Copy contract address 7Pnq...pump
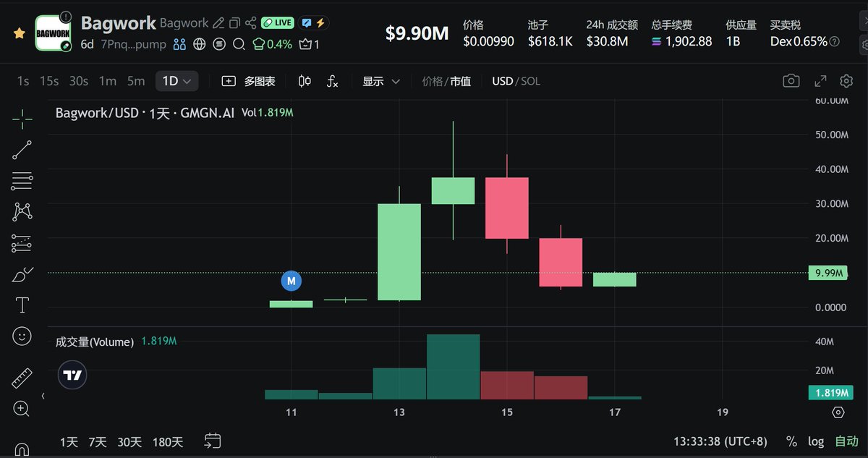Image resolution: width=868 pixels, height=458 pixels. 132,44
